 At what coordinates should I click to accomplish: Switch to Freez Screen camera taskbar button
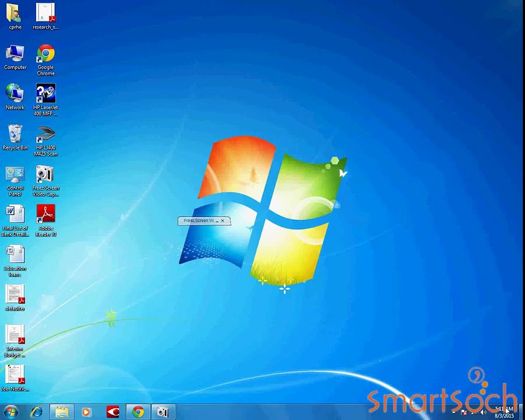[163, 412]
